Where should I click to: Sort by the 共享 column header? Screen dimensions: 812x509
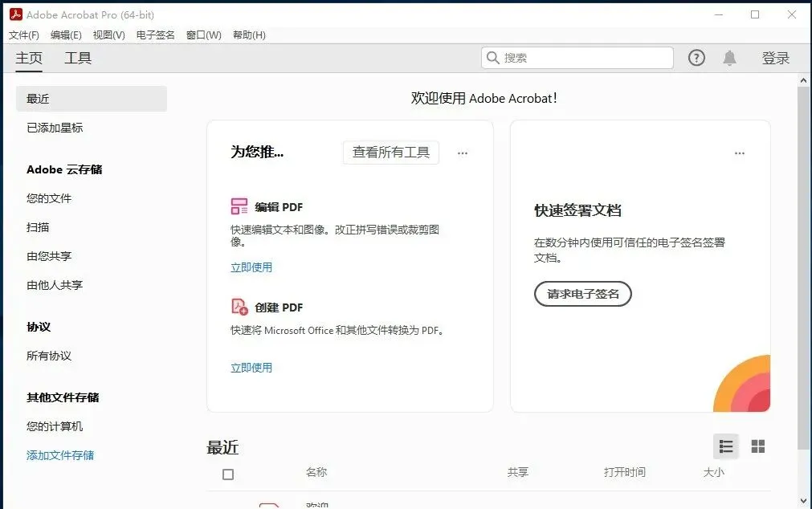point(518,472)
